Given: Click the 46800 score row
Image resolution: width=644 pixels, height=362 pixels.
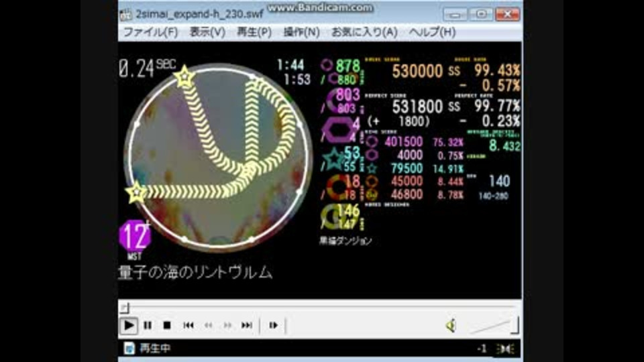Looking at the screenshot, I should click(415, 194).
